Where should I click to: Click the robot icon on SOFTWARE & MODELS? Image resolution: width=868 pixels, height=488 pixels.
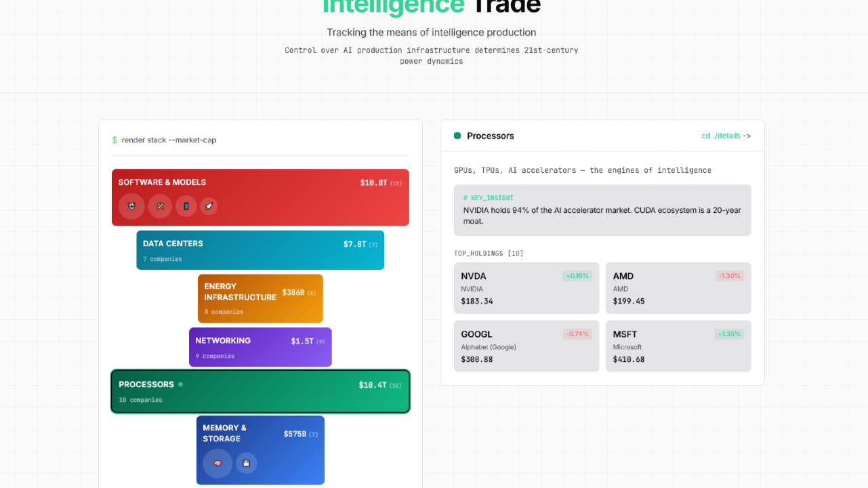coord(131,206)
